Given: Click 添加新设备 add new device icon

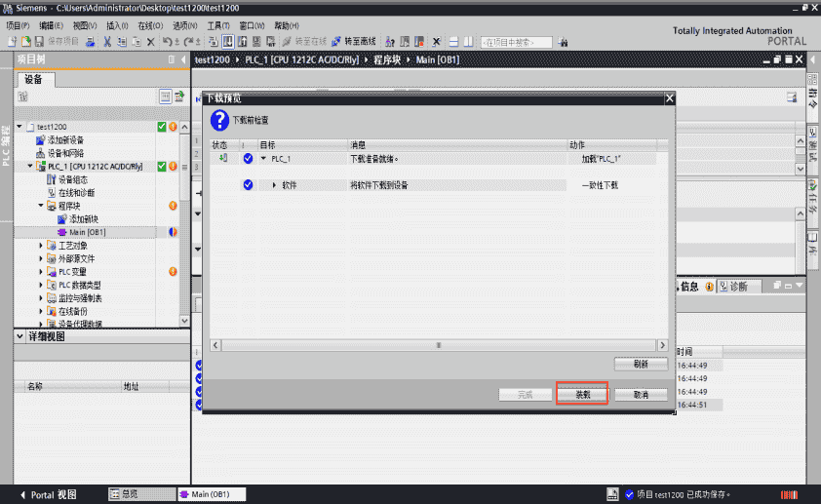Looking at the screenshot, I should [41, 140].
